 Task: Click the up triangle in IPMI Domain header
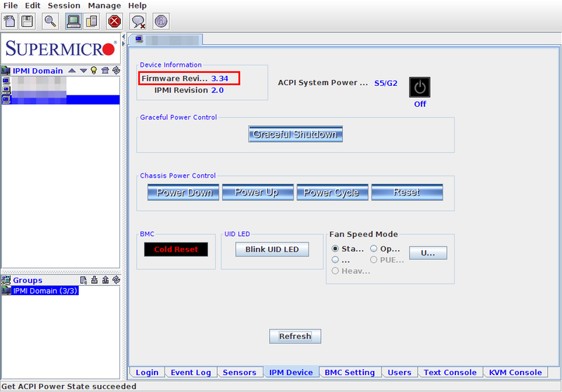point(72,70)
